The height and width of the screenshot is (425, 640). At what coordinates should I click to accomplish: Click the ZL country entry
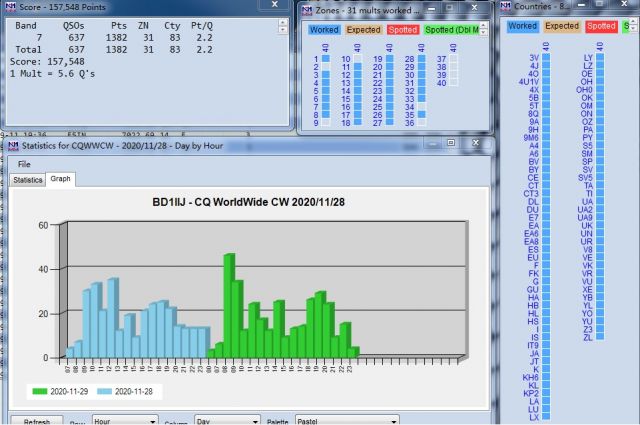pos(588,338)
